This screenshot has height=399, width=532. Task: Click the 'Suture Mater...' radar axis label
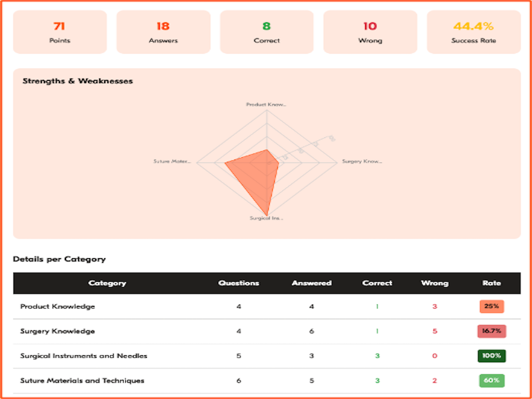172,161
